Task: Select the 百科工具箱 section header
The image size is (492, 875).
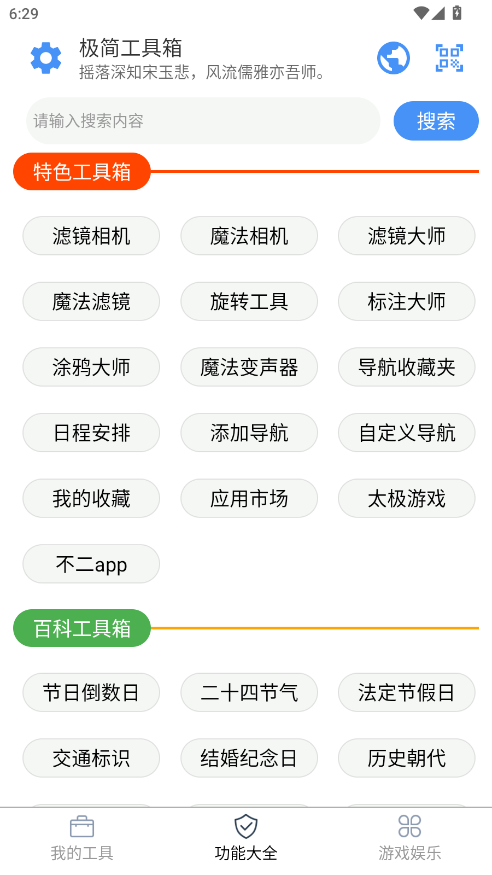Action: tap(82, 628)
